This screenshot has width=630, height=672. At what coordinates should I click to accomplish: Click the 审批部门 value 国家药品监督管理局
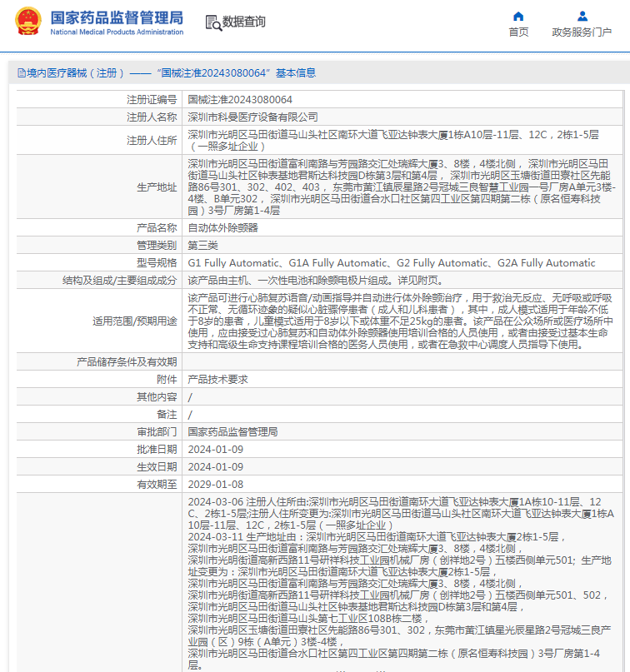(232, 431)
